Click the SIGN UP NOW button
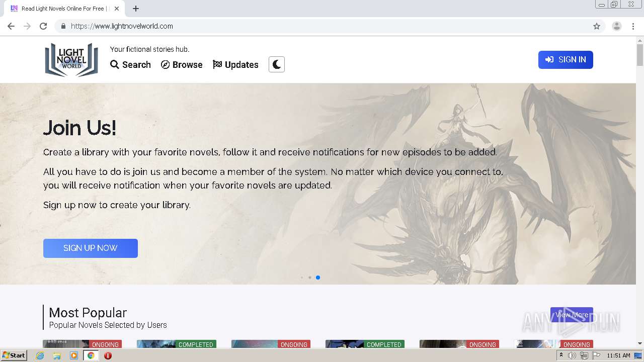This screenshot has height=362, width=644. pyautogui.click(x=91, y=248)
